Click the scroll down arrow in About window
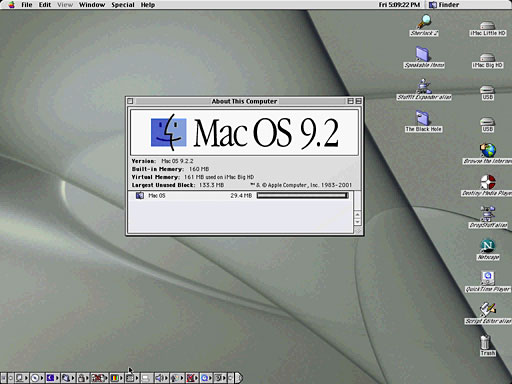 click(x=357, y=222)
